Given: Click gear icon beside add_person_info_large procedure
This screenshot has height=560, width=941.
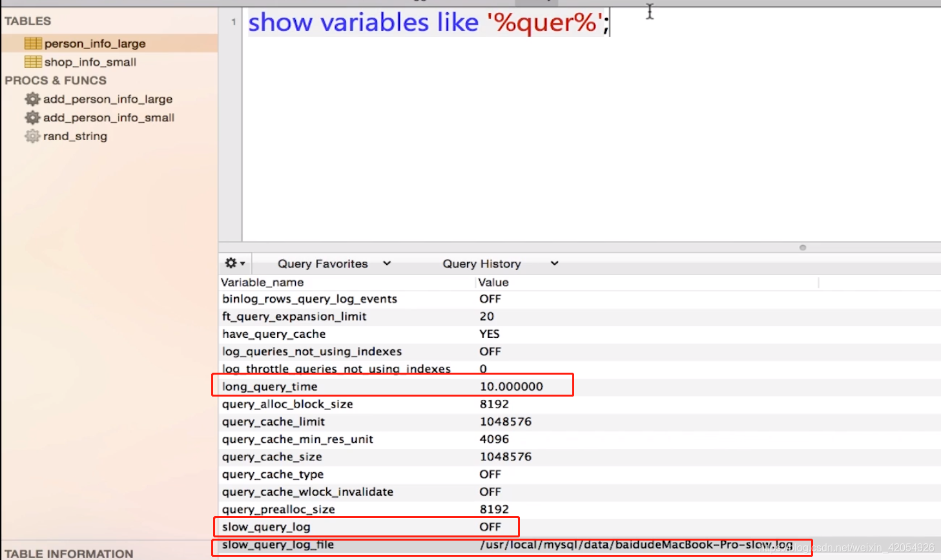Looking at the screenshot, I should [x=32, y=99].
